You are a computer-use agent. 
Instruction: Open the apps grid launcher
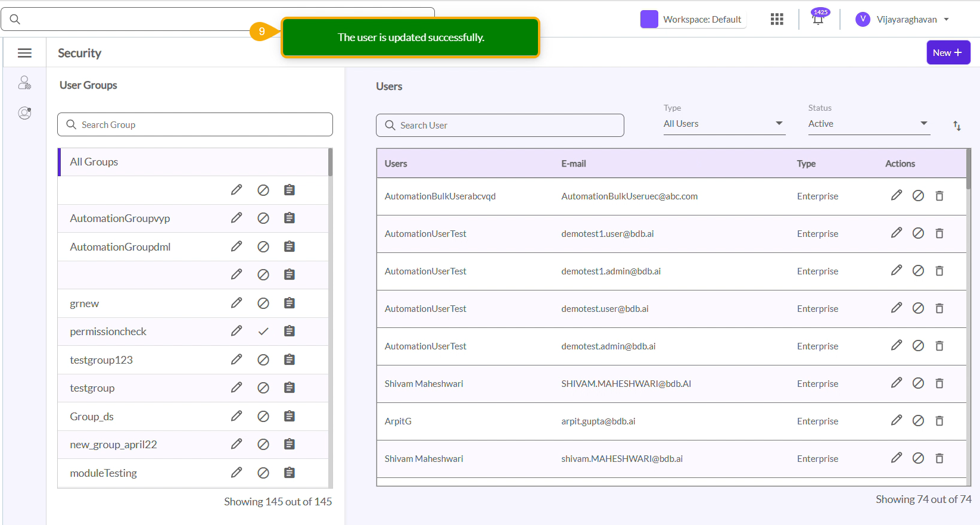click(x=777, y=19)
